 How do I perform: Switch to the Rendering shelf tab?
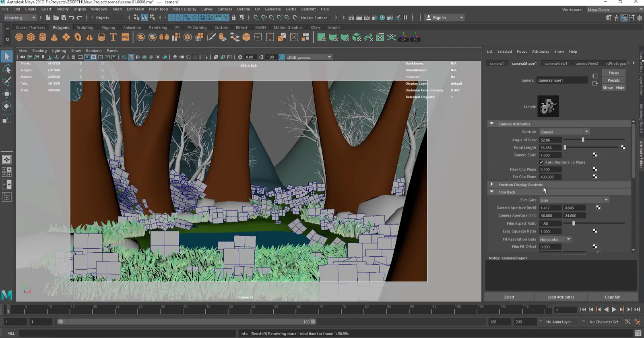pyautogui.click(x=158, y=28)
